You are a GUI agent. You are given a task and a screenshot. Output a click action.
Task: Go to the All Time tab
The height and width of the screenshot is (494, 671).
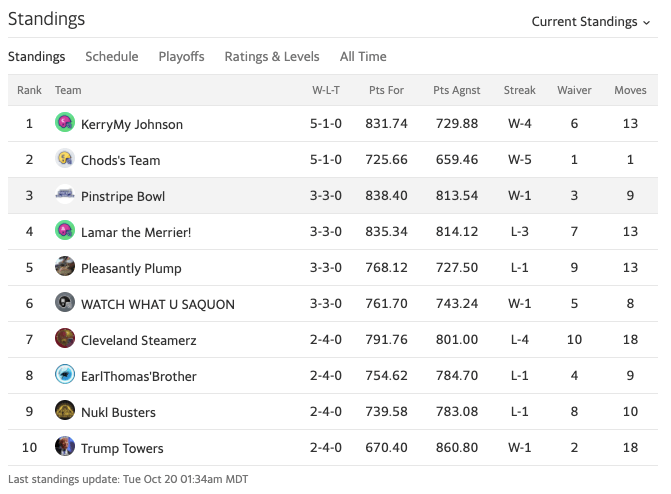(x=363, y=57)
